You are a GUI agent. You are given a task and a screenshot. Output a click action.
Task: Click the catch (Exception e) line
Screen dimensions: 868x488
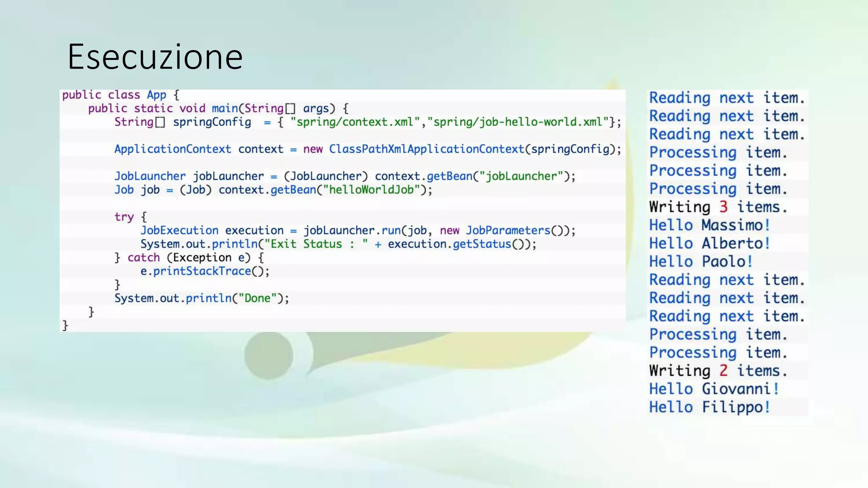click(189, 258)
